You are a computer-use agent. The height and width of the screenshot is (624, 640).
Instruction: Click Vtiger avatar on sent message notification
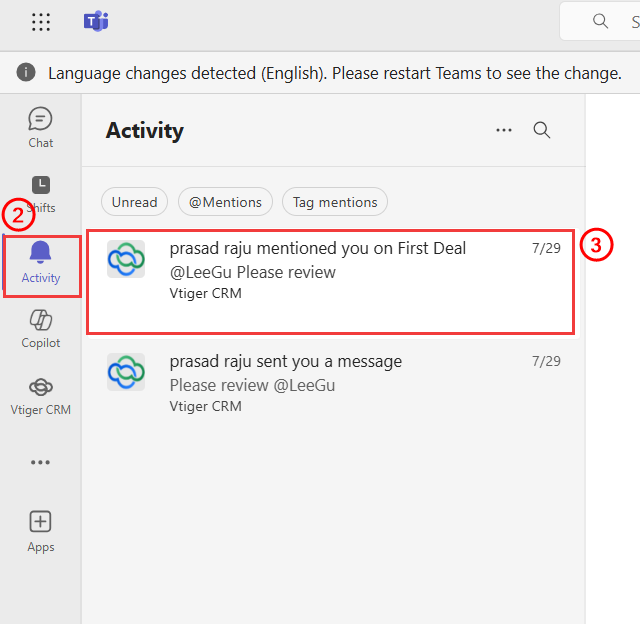(126, 372)
